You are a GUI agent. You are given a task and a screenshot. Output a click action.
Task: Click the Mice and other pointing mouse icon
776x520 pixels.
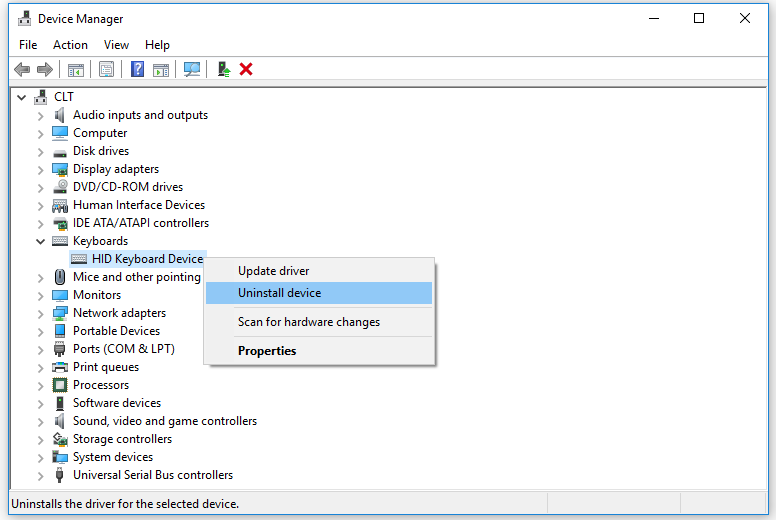pos(60,277)
